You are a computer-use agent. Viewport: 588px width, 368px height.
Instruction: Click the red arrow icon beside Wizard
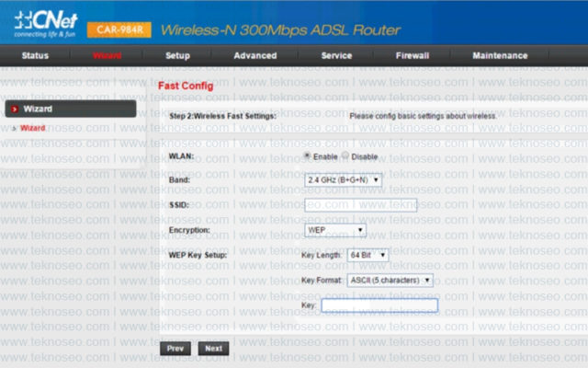[15, 109]
